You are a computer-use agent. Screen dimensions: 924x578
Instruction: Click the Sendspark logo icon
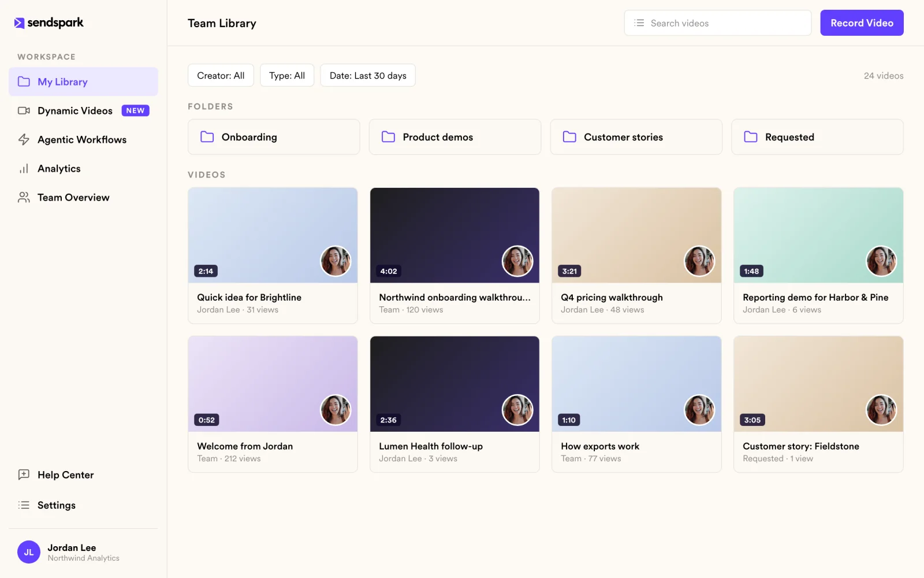[19, 23]
